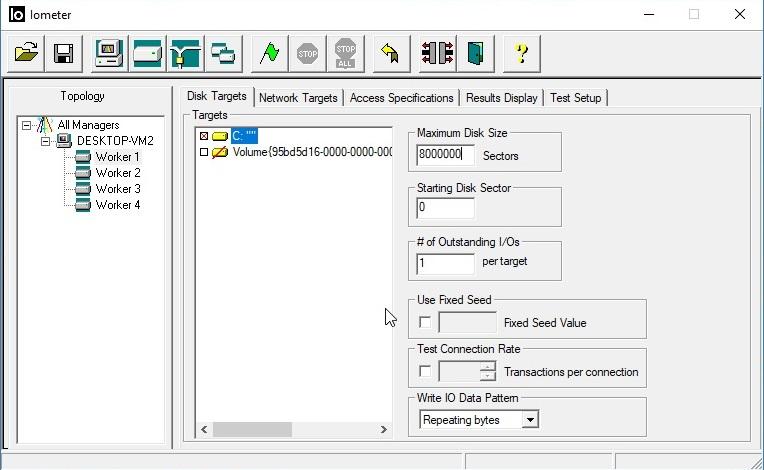Screen dimensions: 764x470
Task: Click the Starting Disk Sector field
Action: (445, 208)
